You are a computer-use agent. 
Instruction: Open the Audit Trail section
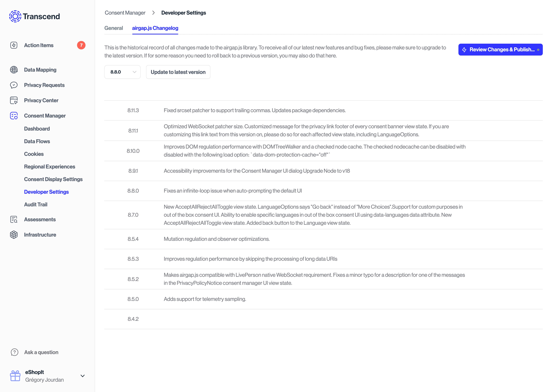tap(36, 204)
